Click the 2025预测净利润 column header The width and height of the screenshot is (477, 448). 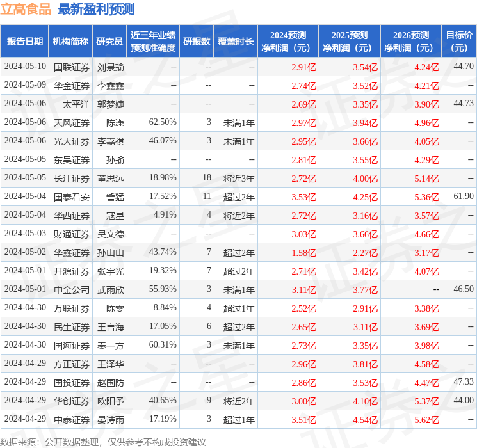(350, 41)
